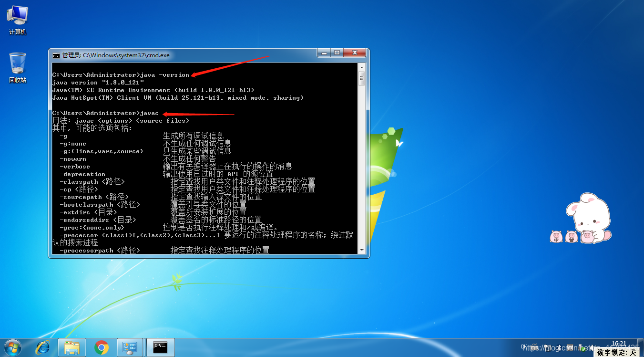The height and width of the screenshot is (357, 644).
Task: Click the '-nowarn' option line
Action: [x=138, y=159]
